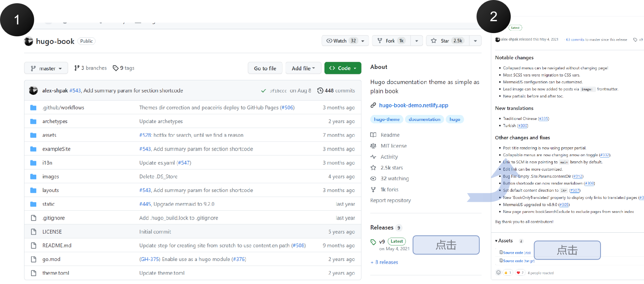Open the hugo-book-demo.netlify.app link
644x284 pixels.
(x=414, y=105)
